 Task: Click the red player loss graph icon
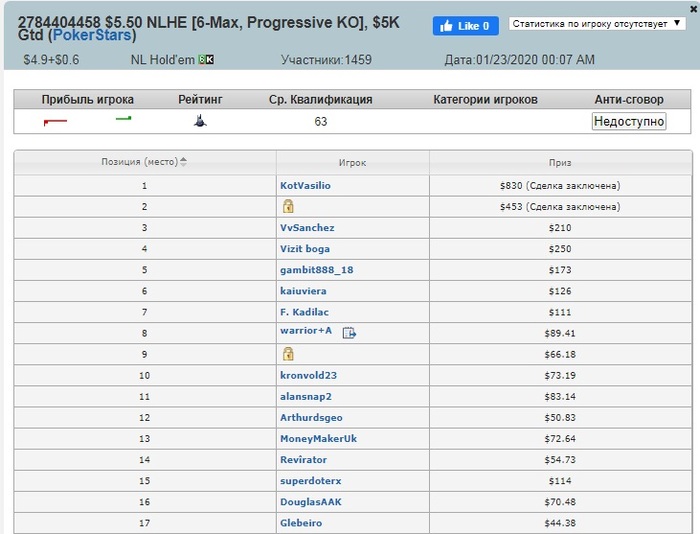[55, 121]
